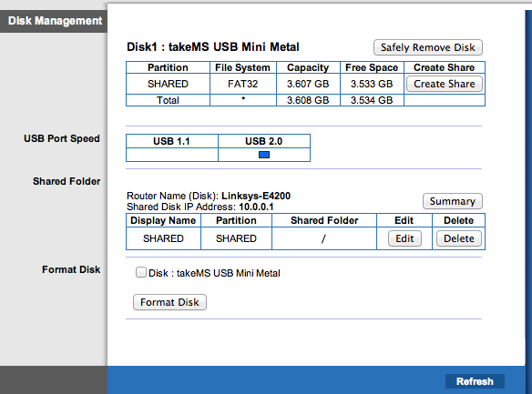Click the Create Share column header
Screen dimensions: 532x394
click(x=445, y=67)
